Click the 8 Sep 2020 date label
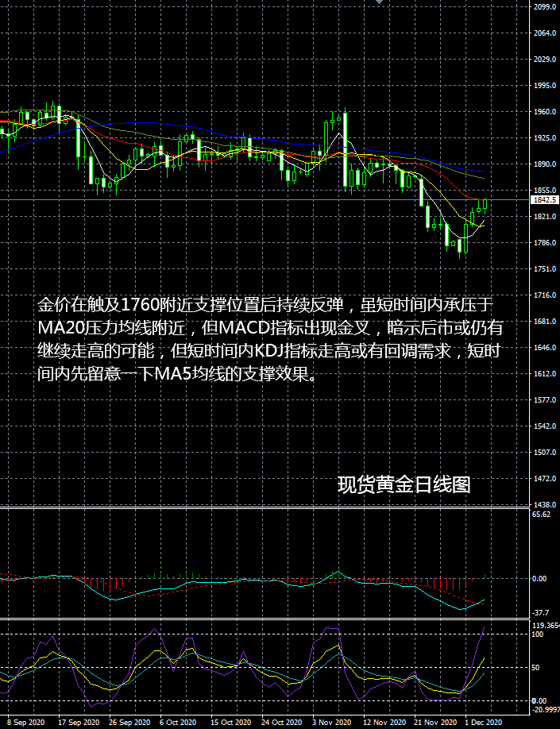The width and height of the screenshot is (560, 729). point(26,723)
